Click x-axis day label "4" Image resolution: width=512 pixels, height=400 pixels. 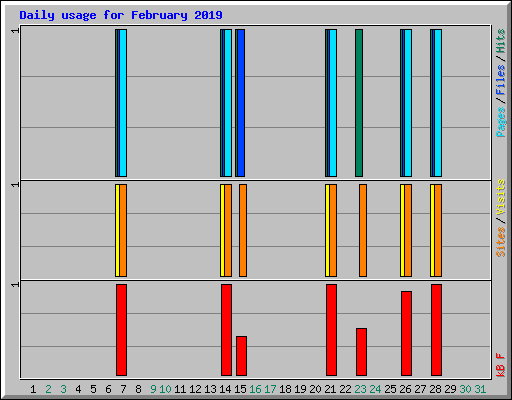[x=78, y=389]
